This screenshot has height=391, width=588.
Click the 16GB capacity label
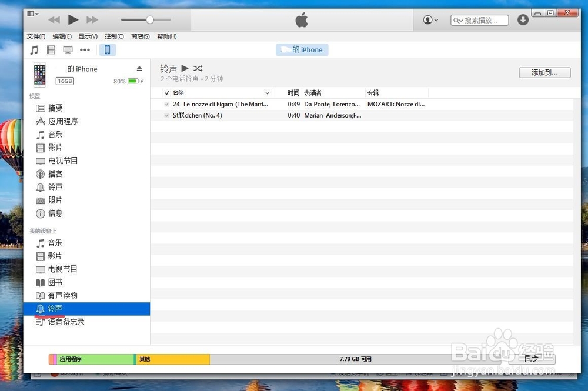tap(65, 81)
